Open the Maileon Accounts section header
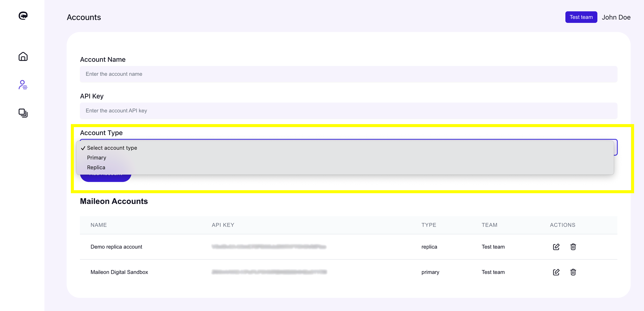 [114, 201]
